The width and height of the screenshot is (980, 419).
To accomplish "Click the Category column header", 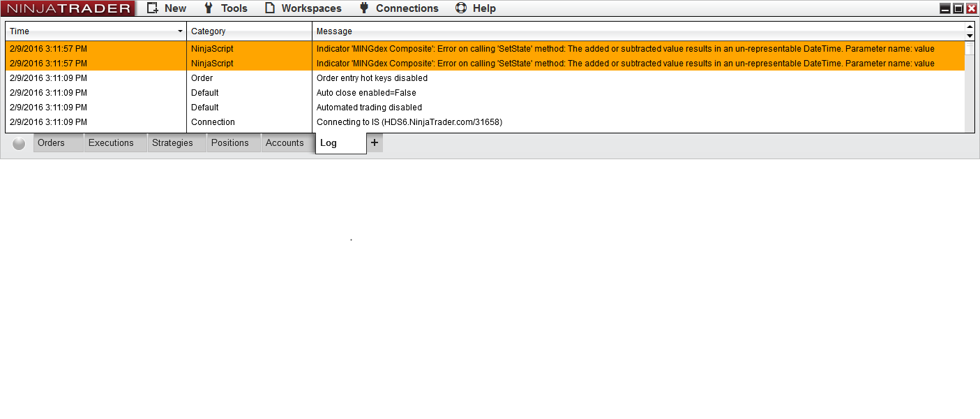I will point(249,31).
